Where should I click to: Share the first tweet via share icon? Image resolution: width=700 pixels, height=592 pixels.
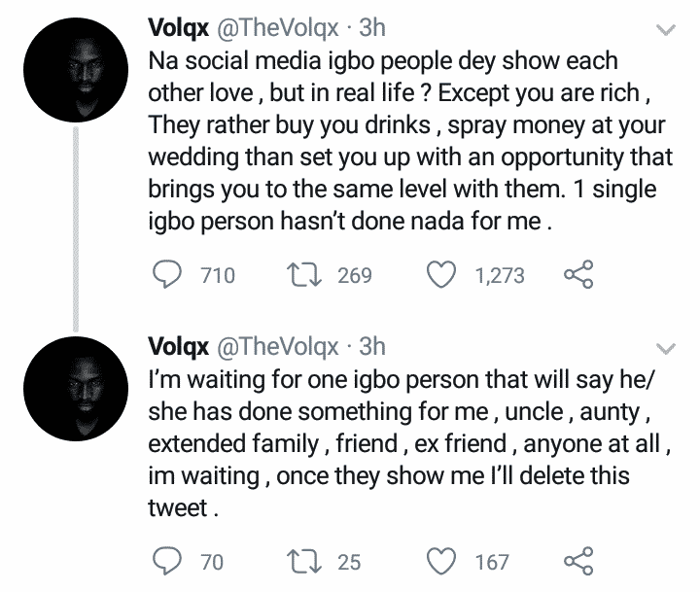coord(578,275)
